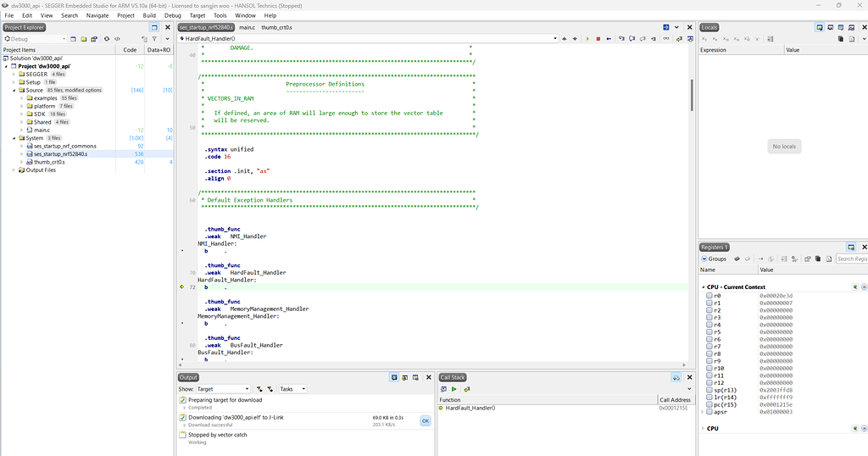
Task: Click the right arrow icon in Registers toolbar
Action: [x=760, y=259]
